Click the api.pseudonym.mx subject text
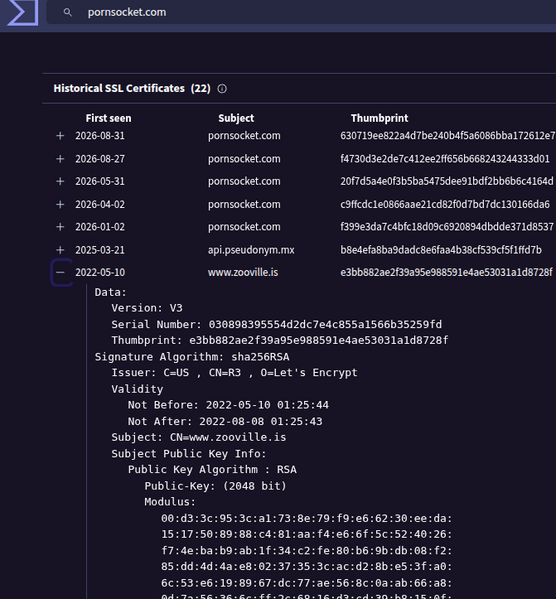Viewport: 556px width, 599px height. (x=251, y=250)
